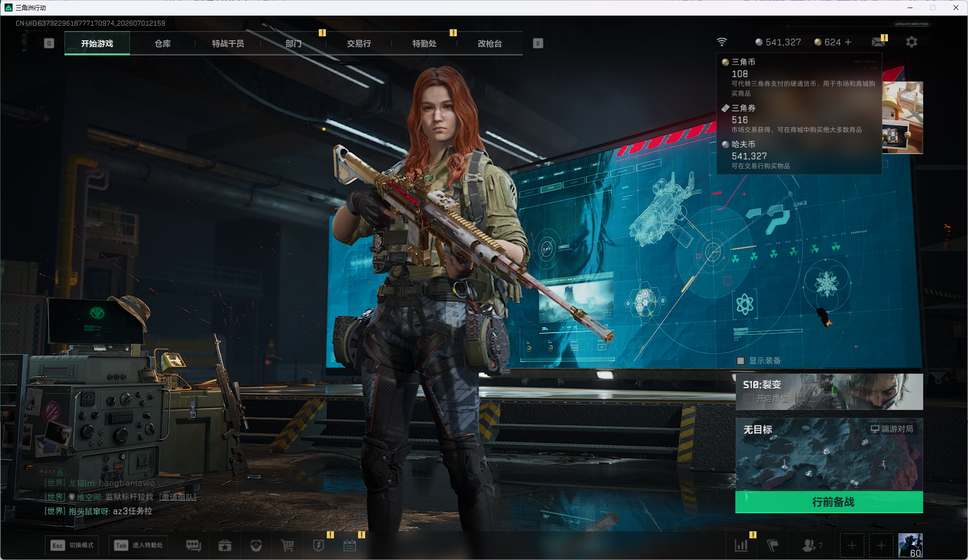Click the 邀请组队 link in chat
The image size is (968, 560).
(178, 497)
